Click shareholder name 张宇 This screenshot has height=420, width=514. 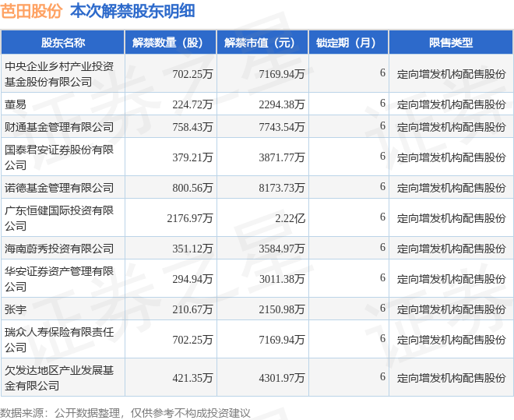(16, 309)
